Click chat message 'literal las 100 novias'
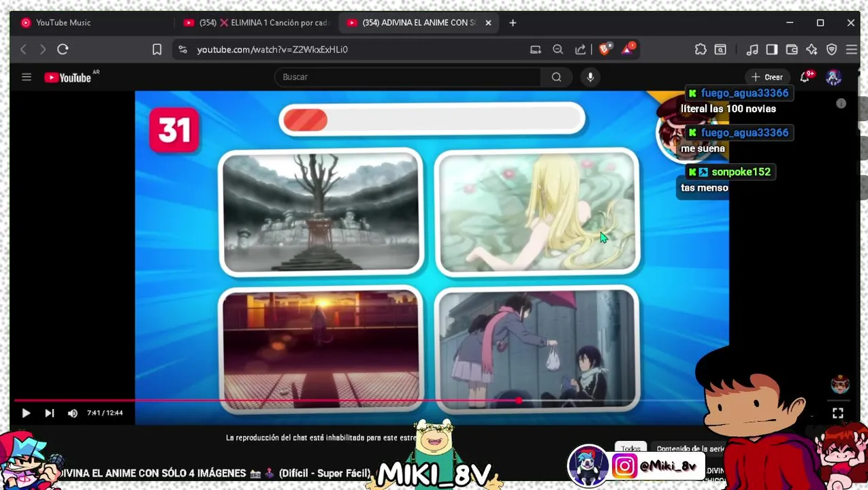This screenshot has width=868, height=490. click(728, 109)
